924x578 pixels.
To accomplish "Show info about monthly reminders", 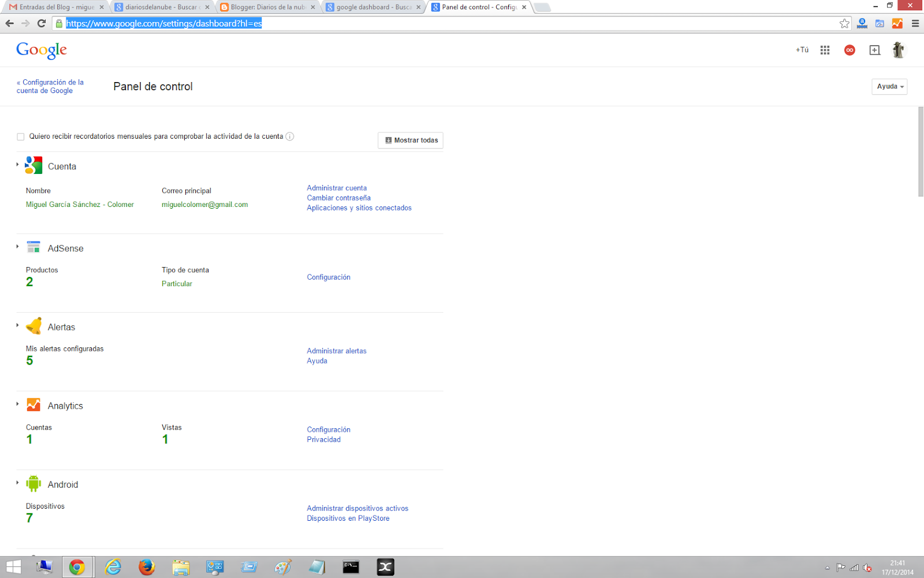I will 290,136.
